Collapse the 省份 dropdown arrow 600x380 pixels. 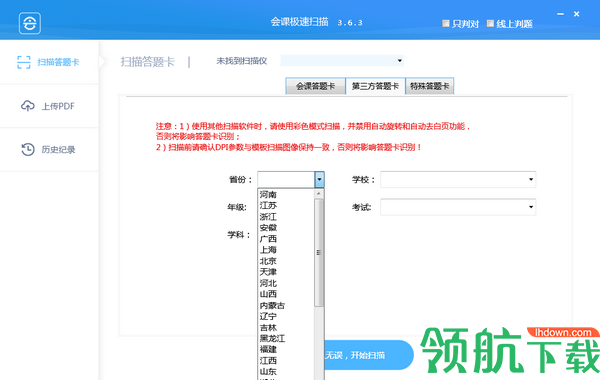[320, 179]
